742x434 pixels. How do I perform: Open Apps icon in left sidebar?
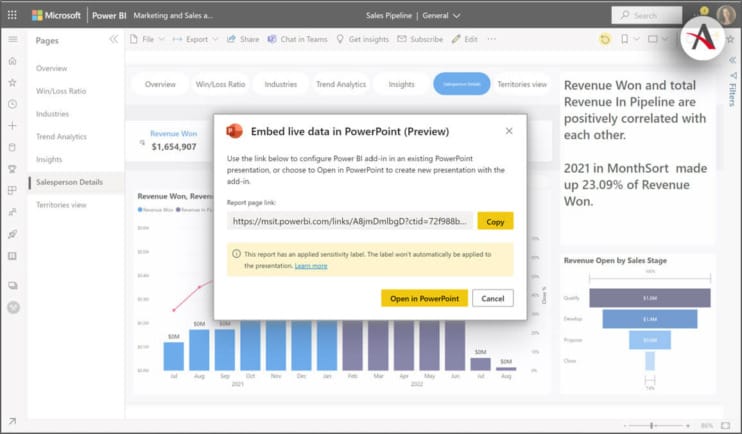tap(13, 190)
